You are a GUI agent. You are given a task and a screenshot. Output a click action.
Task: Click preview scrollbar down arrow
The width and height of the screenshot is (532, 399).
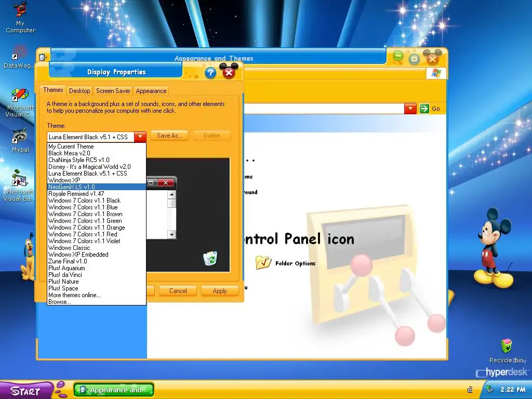tap(171, 234)
